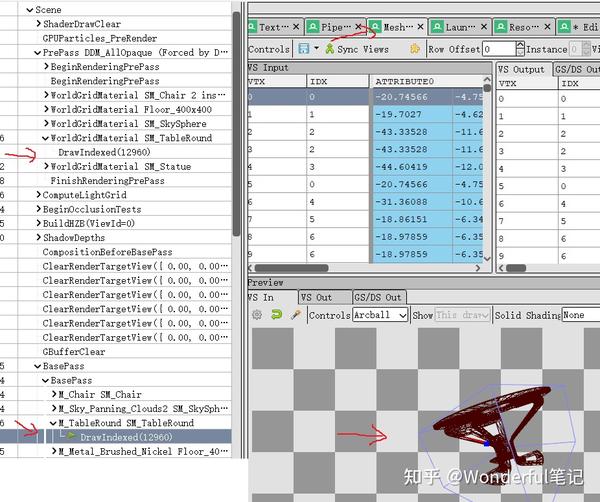Screen dimensions: 600x502
Task: Switch to the Laun tab
Action: [x=460, y=27]
